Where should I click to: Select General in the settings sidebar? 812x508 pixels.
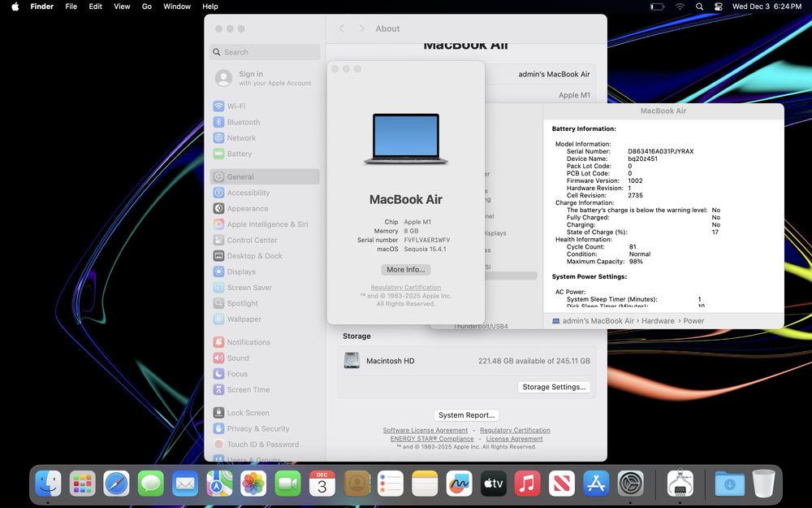pyautogui.click(x=265, y=176)
